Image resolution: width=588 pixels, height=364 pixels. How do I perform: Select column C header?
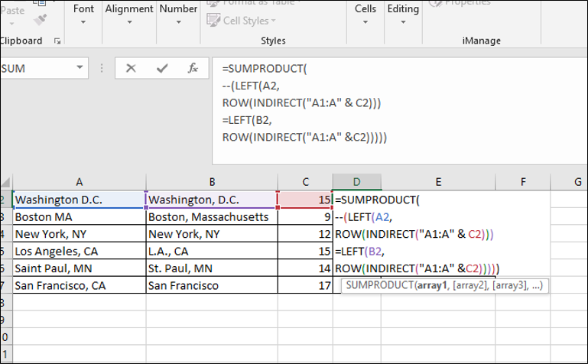(x=305, y=182)
